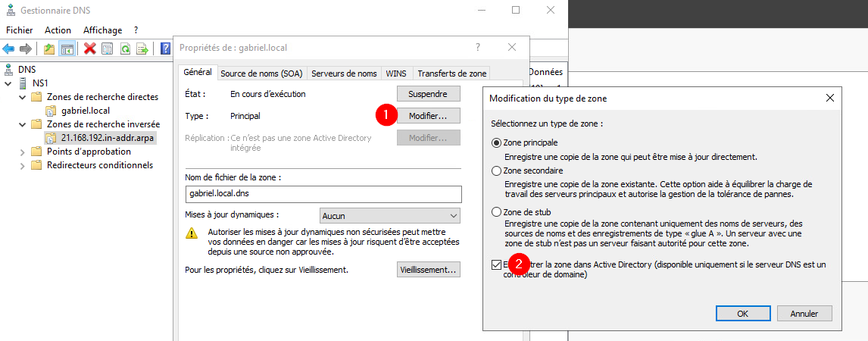Click the Suspendre button
This screenshot has width=868, height=341.
[x=428, y=95]
